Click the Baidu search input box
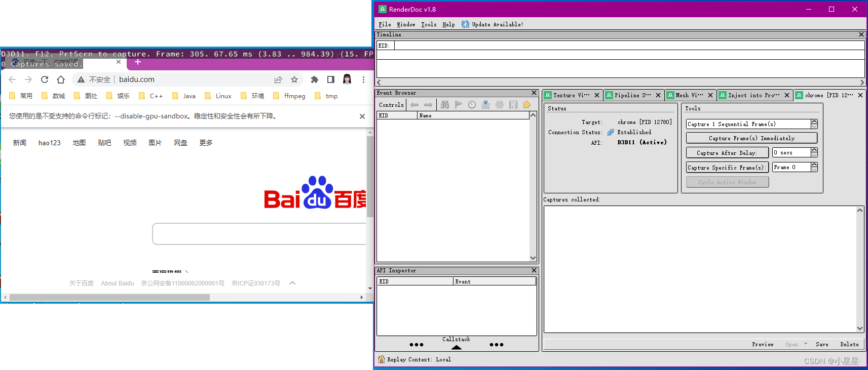868x370 pixels. click(x=259, y=234)
